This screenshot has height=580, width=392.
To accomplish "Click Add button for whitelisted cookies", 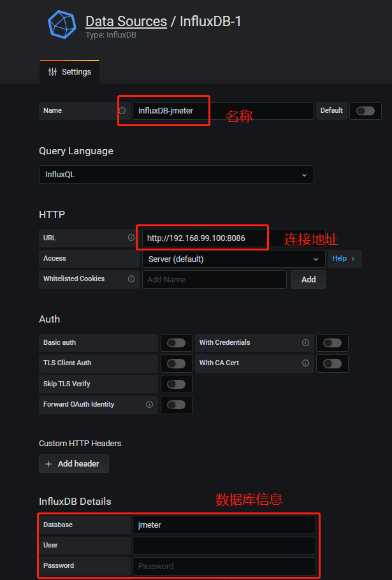I will (309, 279).
